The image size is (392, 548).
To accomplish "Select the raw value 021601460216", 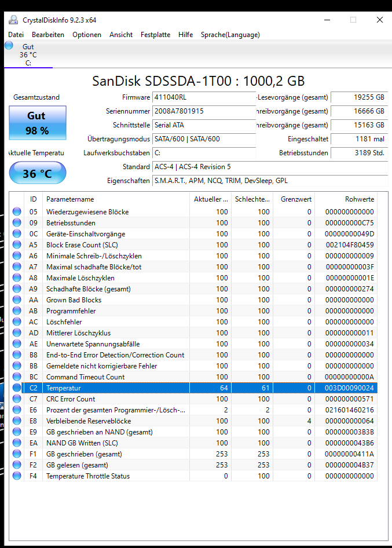I will [x=349, y=410].
